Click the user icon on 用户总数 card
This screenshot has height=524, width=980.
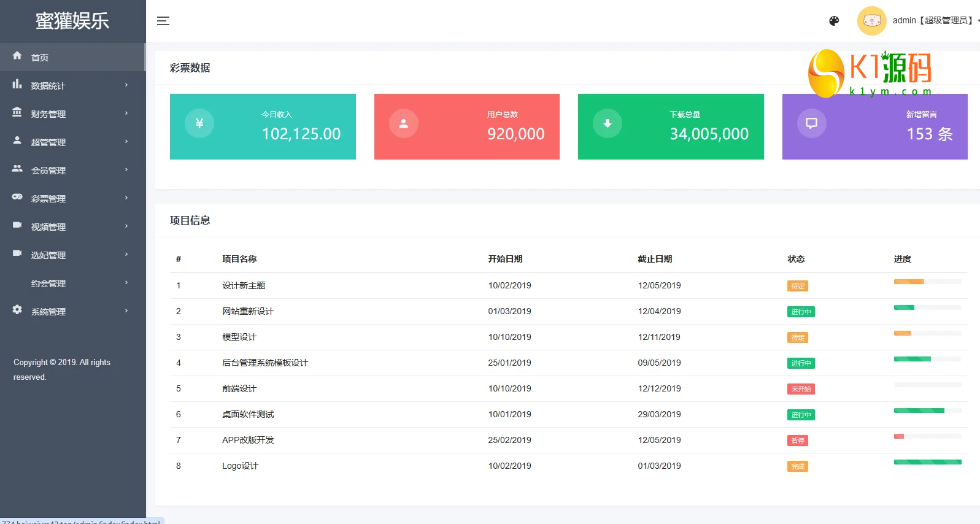(x=404, y=123)
